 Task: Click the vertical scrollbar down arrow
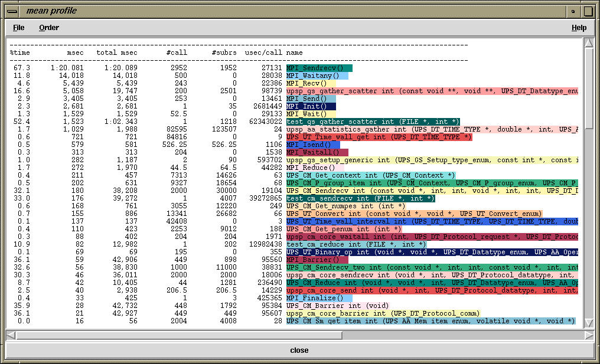pyautogui.click(x=589, y=323)
